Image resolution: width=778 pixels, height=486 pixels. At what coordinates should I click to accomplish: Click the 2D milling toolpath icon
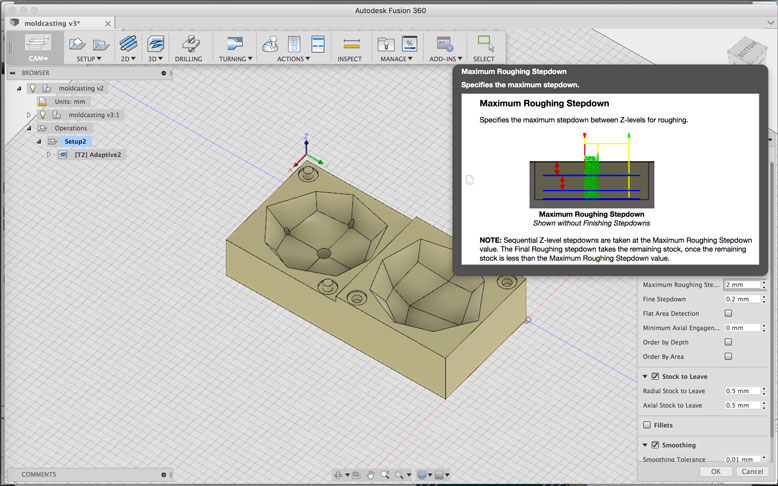129,44
